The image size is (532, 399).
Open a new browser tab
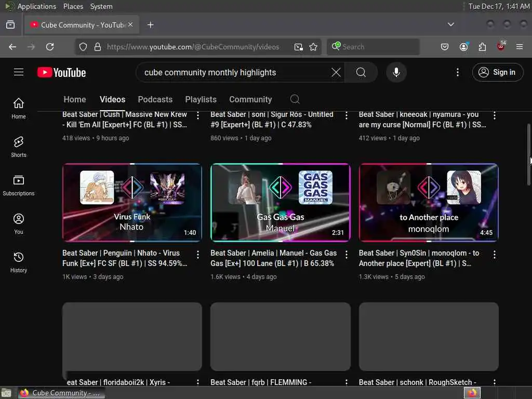click(x=151, y=25)
